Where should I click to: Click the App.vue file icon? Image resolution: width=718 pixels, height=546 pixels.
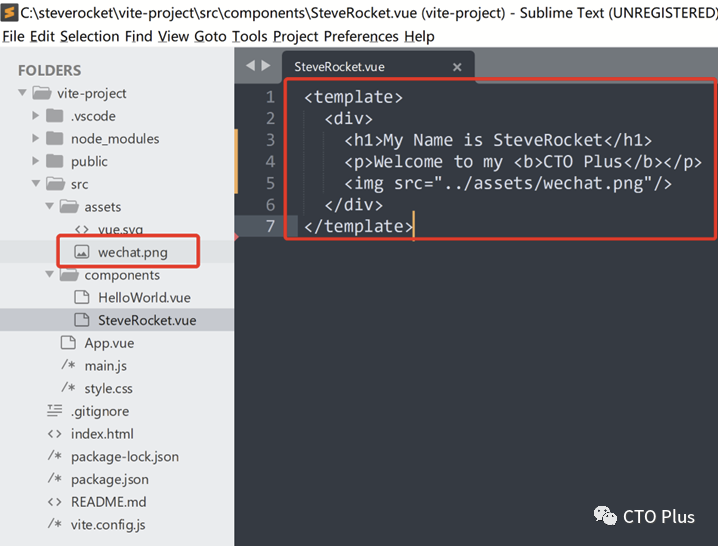click(68, 343)
